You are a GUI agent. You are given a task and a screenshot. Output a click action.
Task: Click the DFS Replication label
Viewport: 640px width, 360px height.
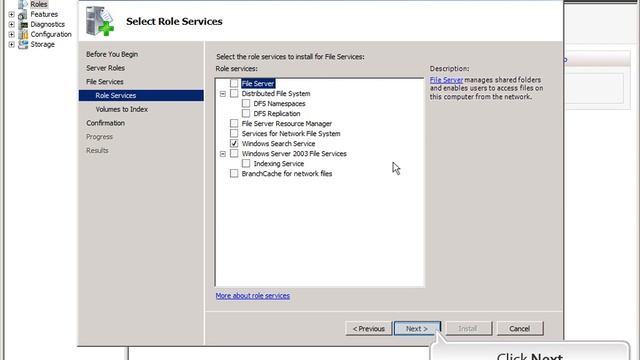(x=277, y=113)
